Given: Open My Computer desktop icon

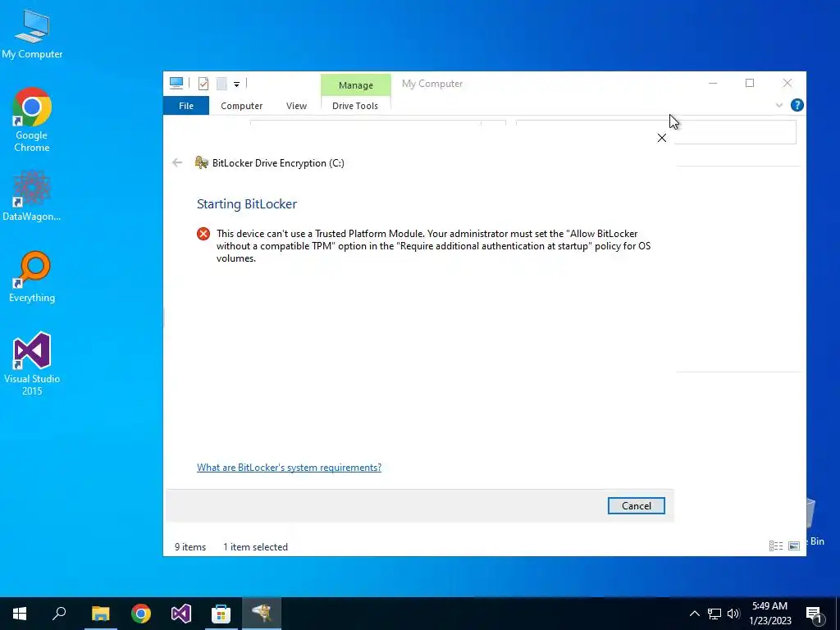Looking at the screenshot, I should coord(32,34).
